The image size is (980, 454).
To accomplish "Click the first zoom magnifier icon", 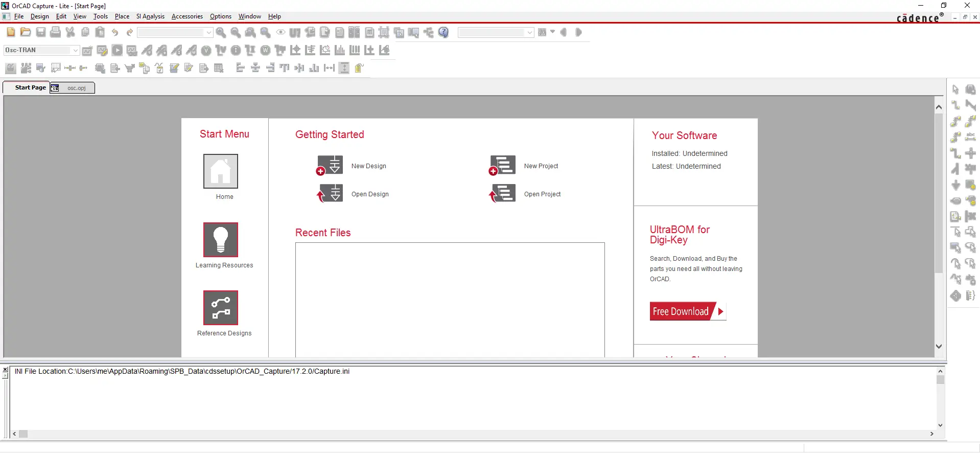I will (x=221, y=32).
